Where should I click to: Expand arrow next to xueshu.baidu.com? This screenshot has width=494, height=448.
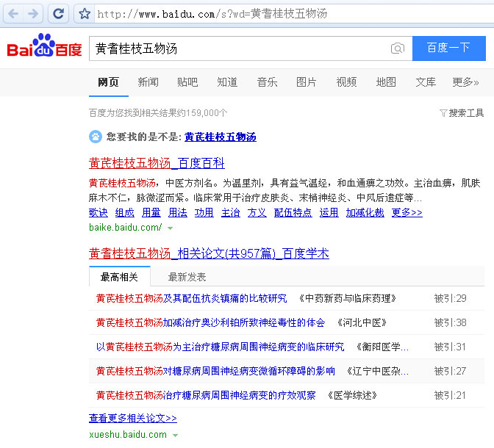[175, 436]
